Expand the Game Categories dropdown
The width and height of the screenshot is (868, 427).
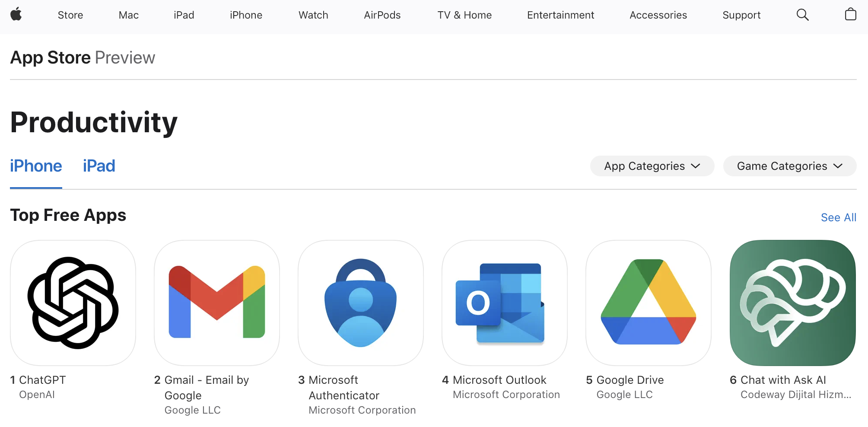(789, 166)
